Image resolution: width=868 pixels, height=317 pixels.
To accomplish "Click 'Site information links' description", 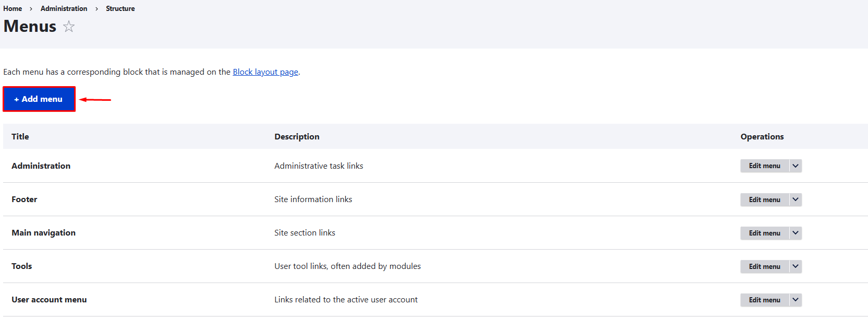I will coord(313,199).
